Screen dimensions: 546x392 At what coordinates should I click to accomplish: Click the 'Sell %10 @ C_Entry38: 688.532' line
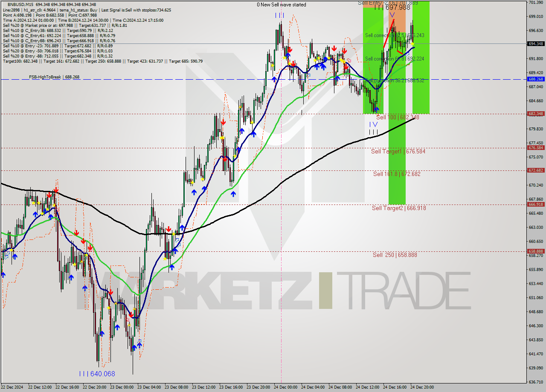coord(58,31)
